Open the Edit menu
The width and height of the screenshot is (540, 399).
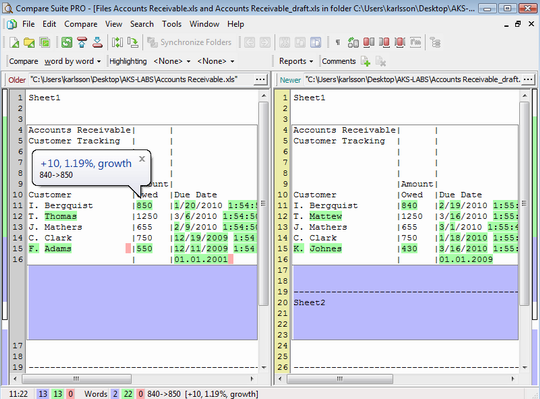point(49,24)
